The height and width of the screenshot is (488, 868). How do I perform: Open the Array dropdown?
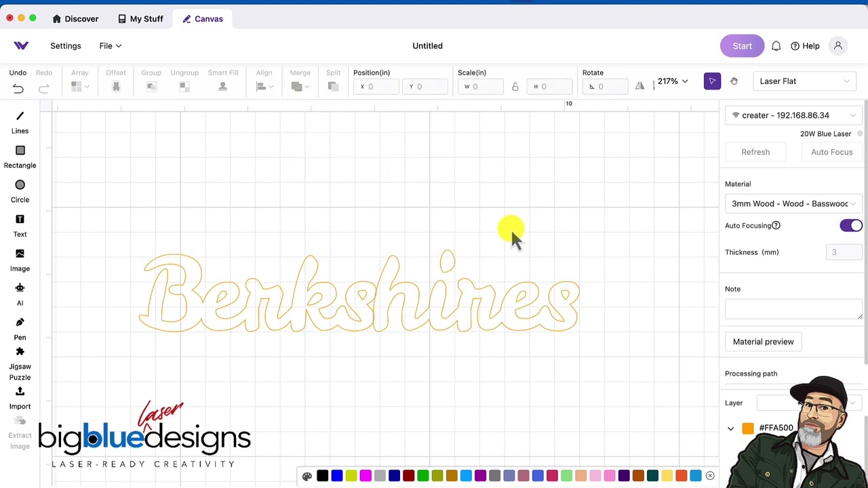[x=79, y=87]
